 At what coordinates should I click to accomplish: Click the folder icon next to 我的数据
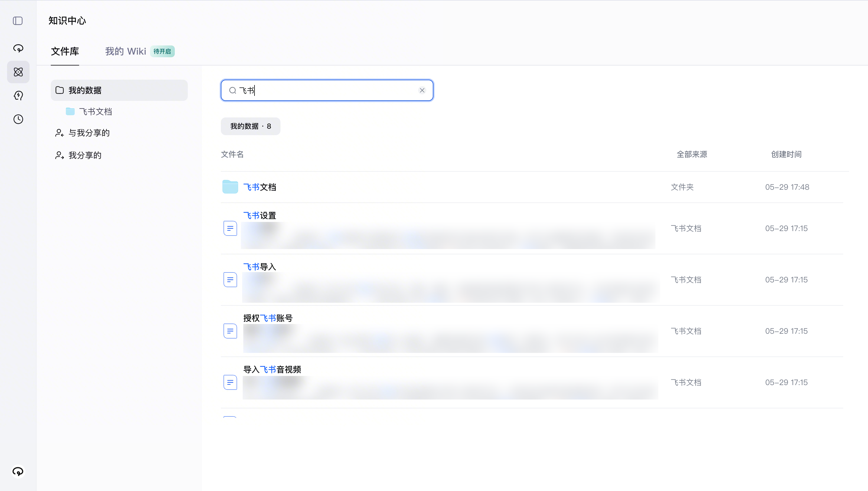(60, 90)
